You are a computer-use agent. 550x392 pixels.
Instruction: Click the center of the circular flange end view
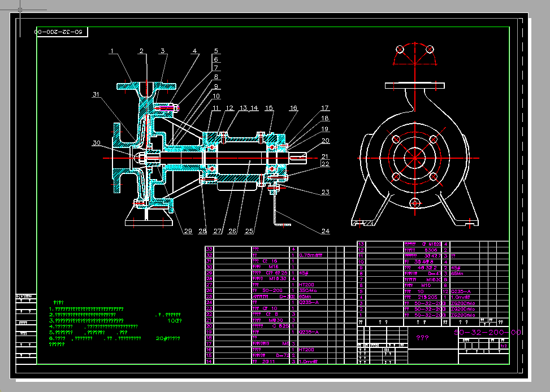[415, 156]
